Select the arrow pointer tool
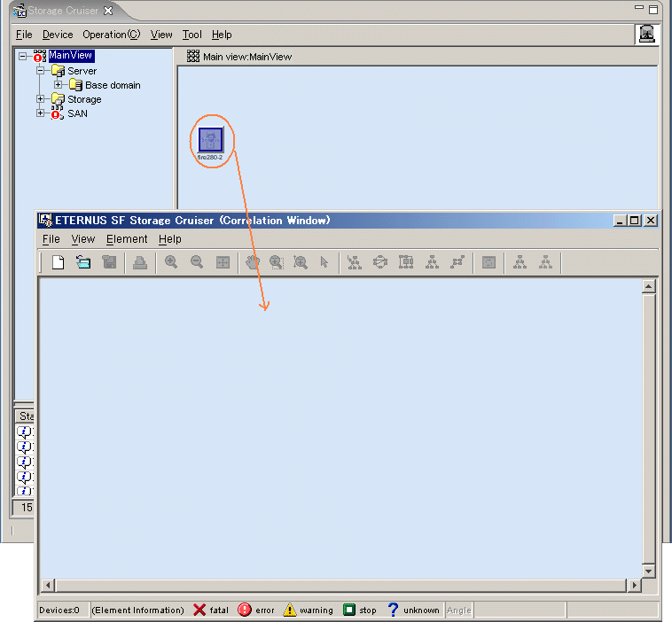The height and width of the screenshot is (622, 672). click(324, 262)
